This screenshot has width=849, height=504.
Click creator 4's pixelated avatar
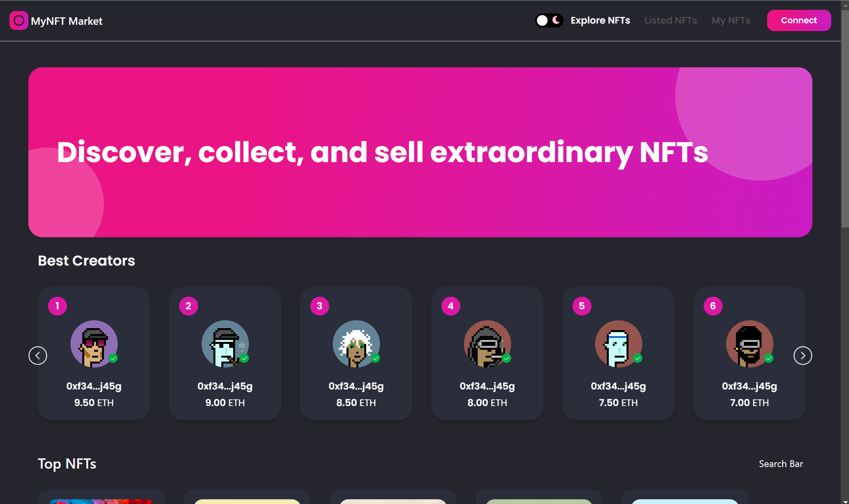click(x=487, y=343)
